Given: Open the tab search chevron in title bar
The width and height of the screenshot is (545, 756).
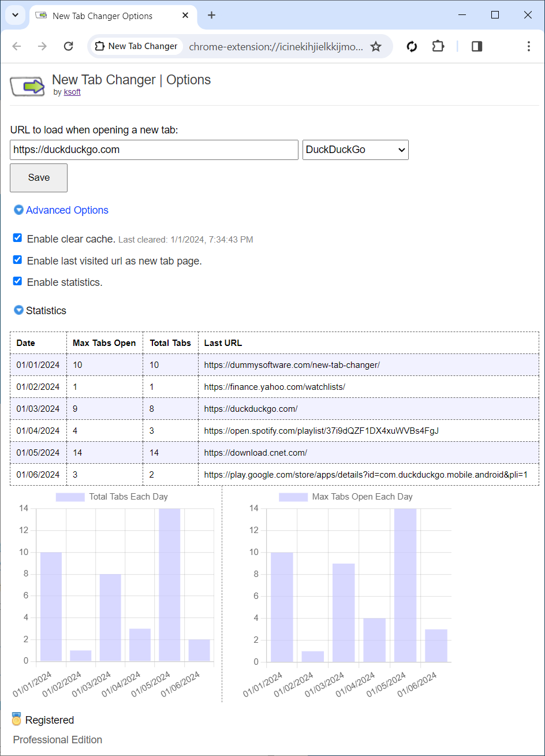Looking at the screenshot, I should [x=16, y=16].
